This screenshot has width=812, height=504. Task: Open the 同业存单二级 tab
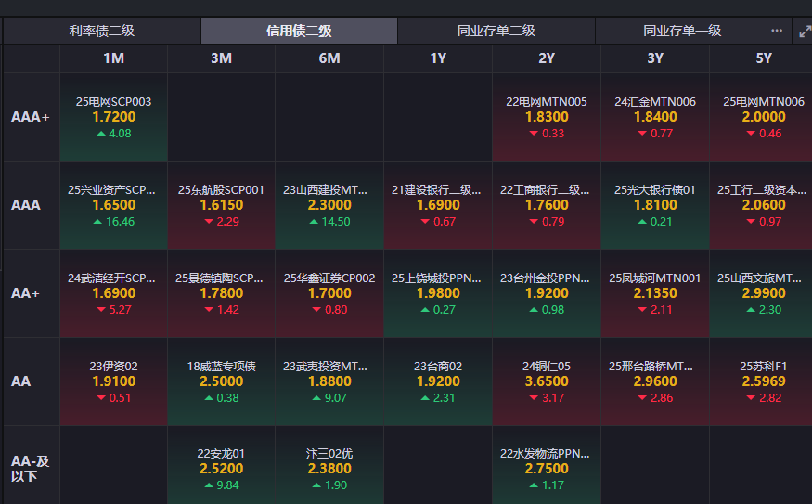click(x=496, y=31)
